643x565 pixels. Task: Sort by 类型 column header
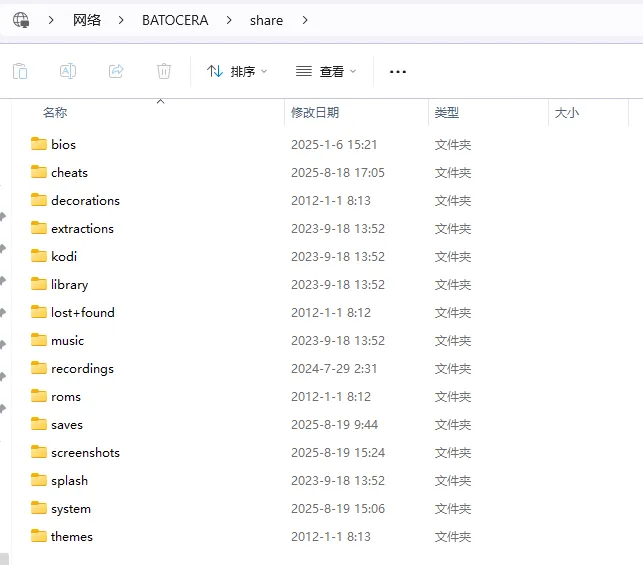447,112
